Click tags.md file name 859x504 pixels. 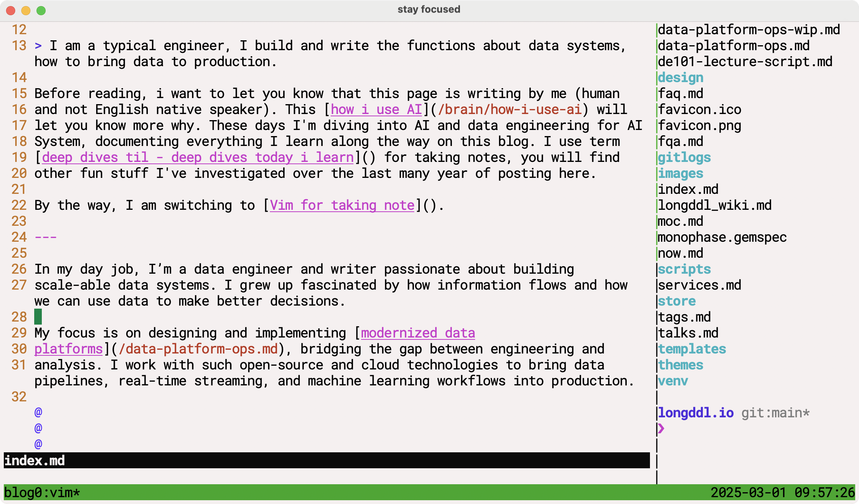684,317
